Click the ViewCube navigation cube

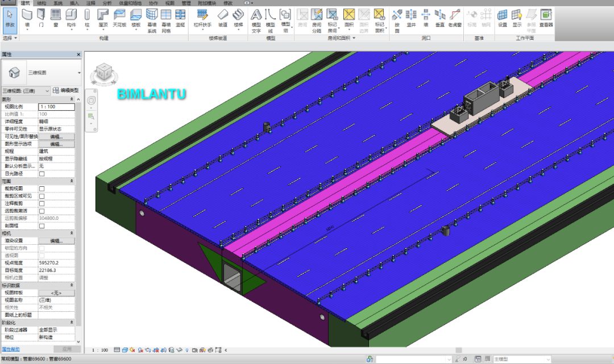point(104,73)
